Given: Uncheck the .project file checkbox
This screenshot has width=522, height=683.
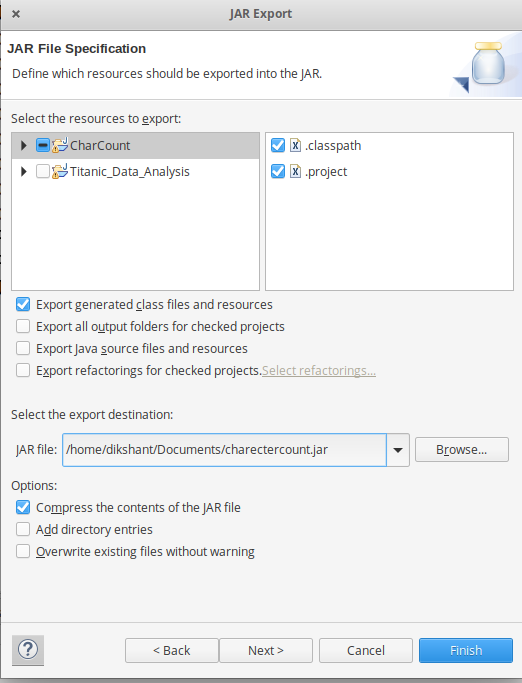Looking at the screenshot, I should pyautogui.click(x=278, y=171).
